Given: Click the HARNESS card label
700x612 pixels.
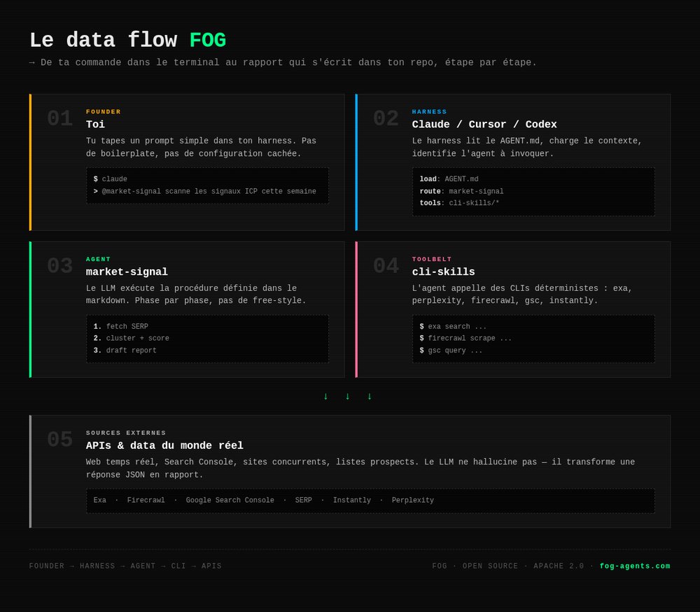Looking at the screenshot, I should pyautogui.click(x=429, y=111).
